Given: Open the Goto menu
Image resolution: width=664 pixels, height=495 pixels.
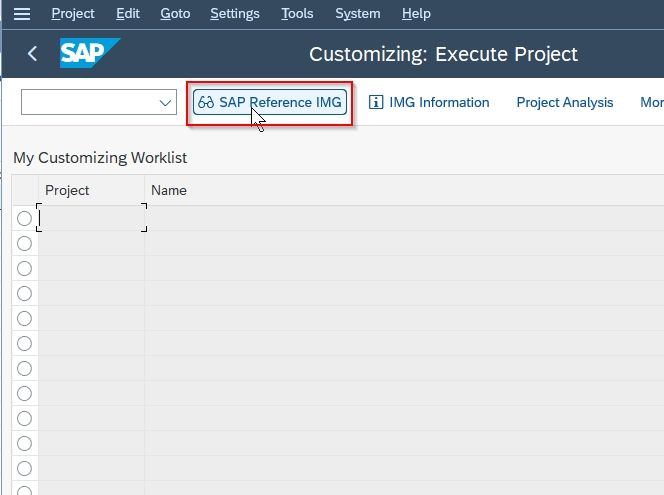Looking at the screenshot, I should 175,14.
